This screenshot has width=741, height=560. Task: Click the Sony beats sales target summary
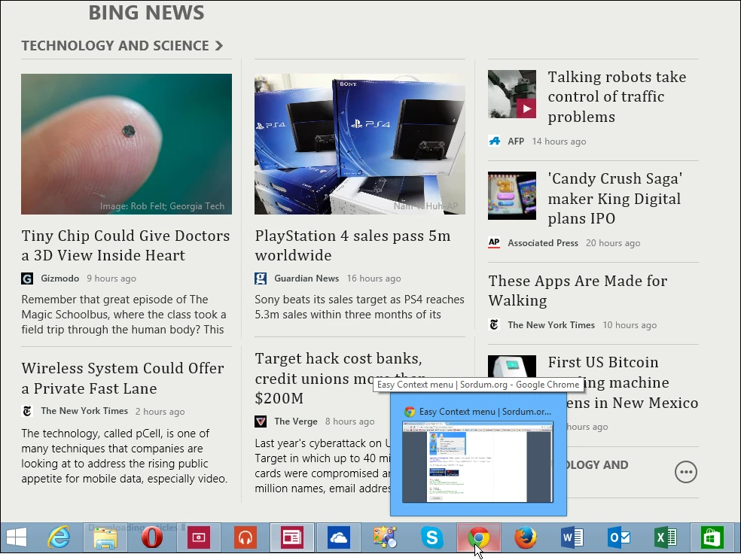[x=360, y=307]
